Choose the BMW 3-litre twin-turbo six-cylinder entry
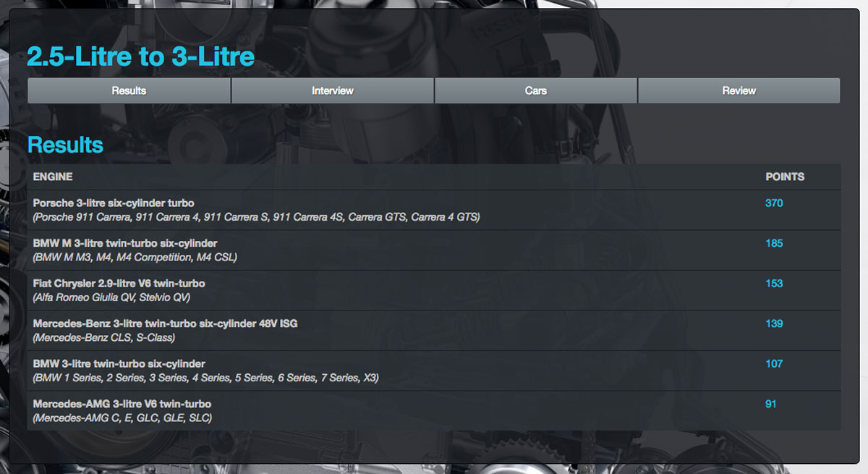This screenshot has height=474, width=868. point(119,364)
